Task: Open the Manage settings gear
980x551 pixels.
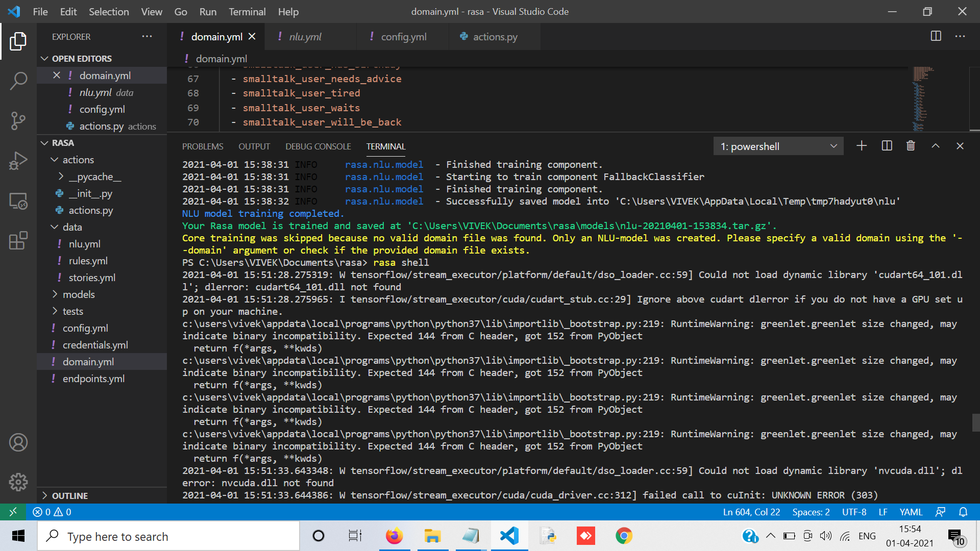Action: coord(18,481)
